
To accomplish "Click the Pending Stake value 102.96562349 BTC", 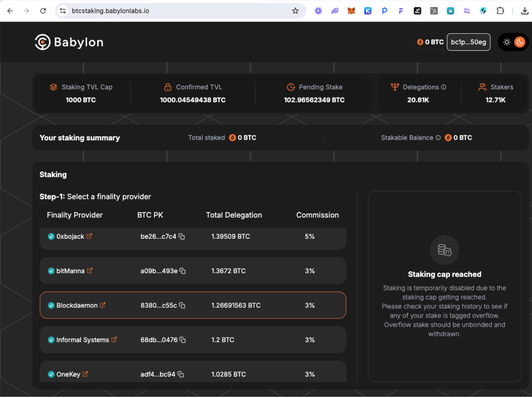I will [x=314, y=100].
